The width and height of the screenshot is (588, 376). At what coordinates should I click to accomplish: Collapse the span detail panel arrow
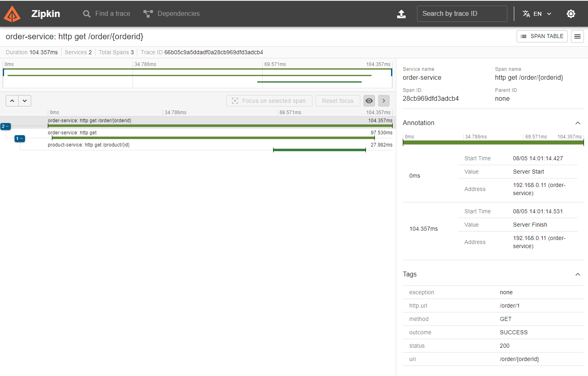coord(384,101)
